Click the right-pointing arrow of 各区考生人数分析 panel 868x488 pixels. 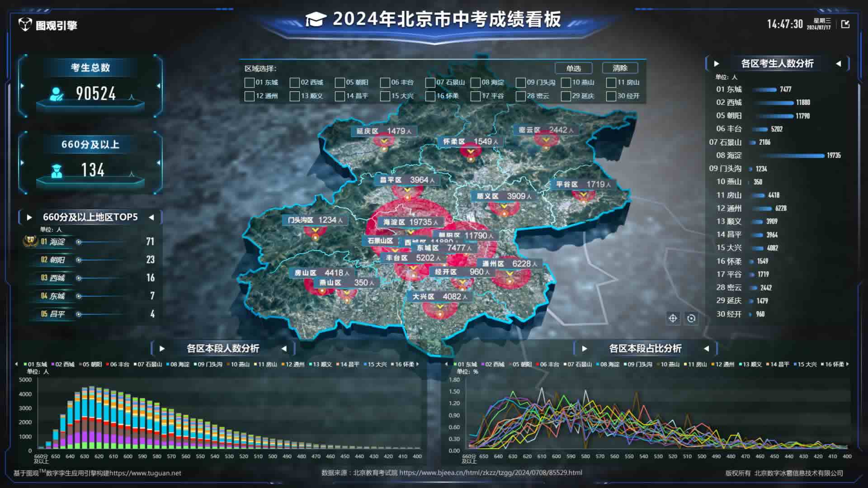717,64
